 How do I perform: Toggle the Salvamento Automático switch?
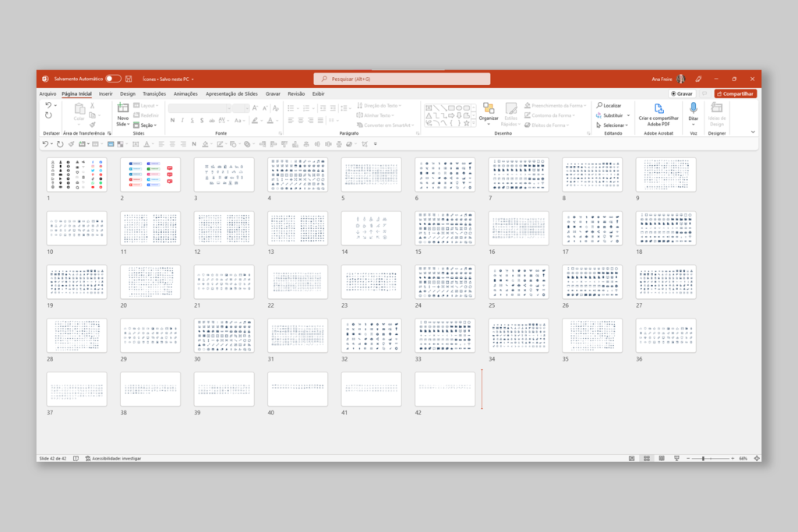point(113,79)
